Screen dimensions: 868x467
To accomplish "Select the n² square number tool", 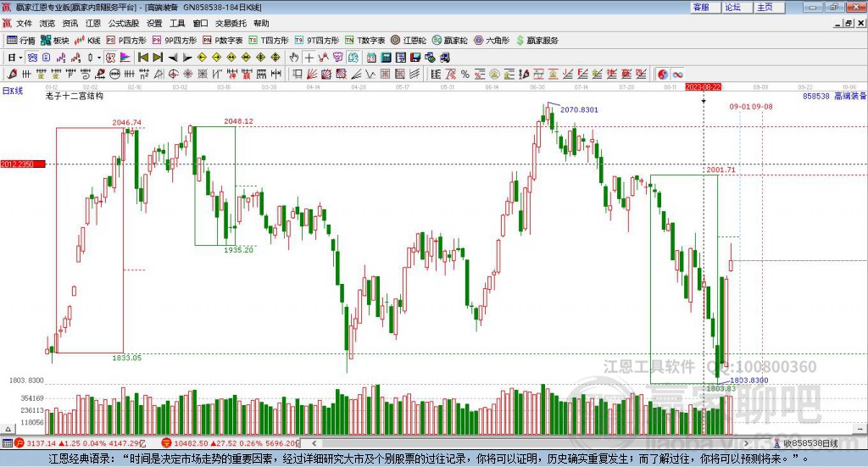I will [144, 74].
